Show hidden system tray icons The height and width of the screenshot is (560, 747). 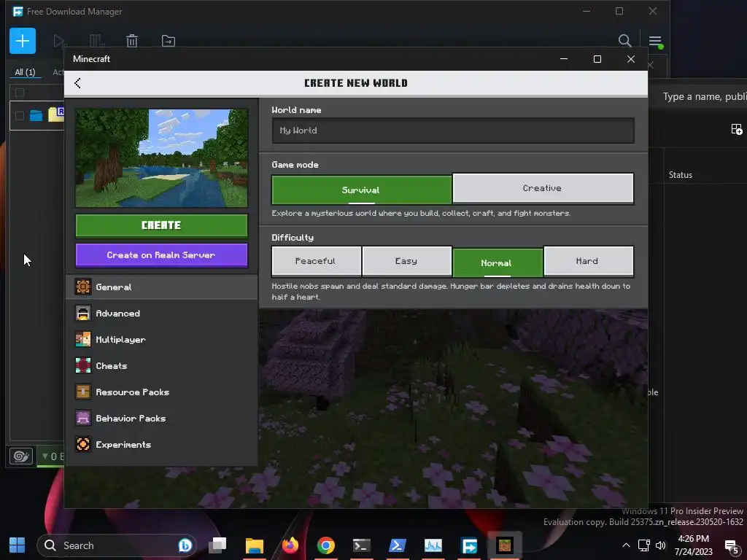[x=626, y=545]
